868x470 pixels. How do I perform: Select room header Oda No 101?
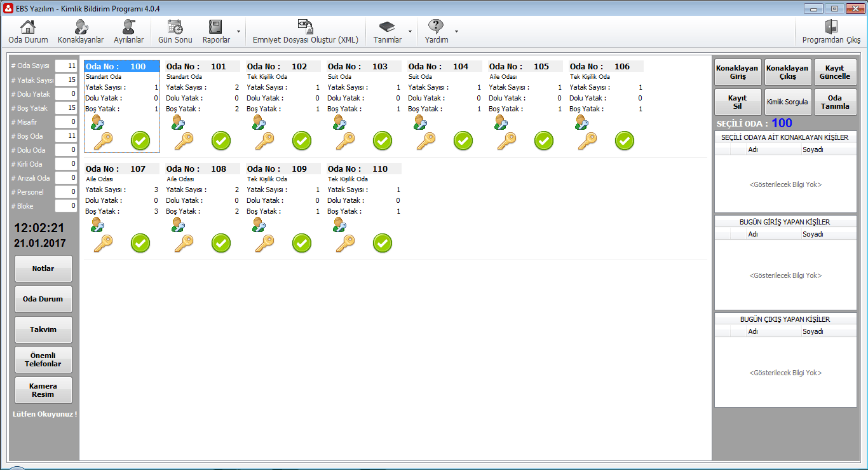203,66
